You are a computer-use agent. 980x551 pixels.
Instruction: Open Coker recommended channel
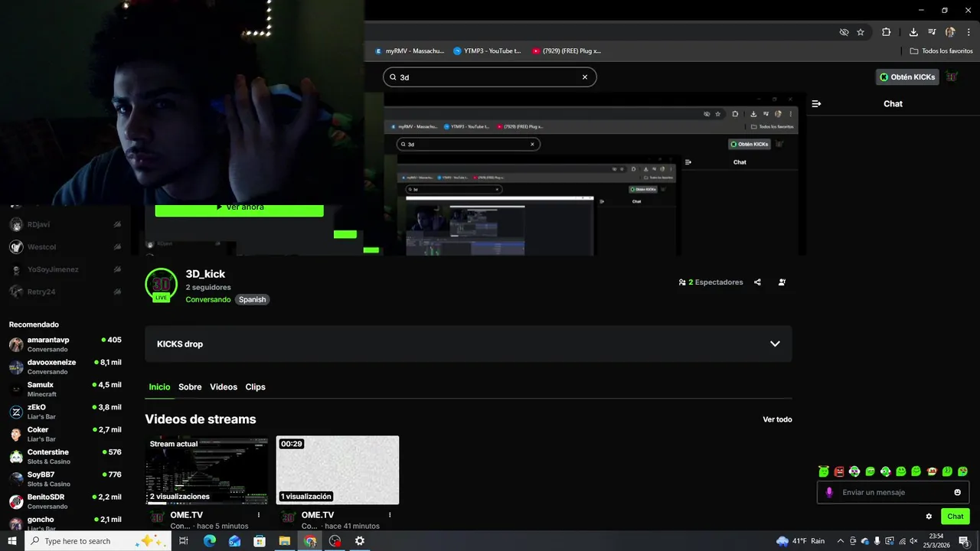pos(65,434)
